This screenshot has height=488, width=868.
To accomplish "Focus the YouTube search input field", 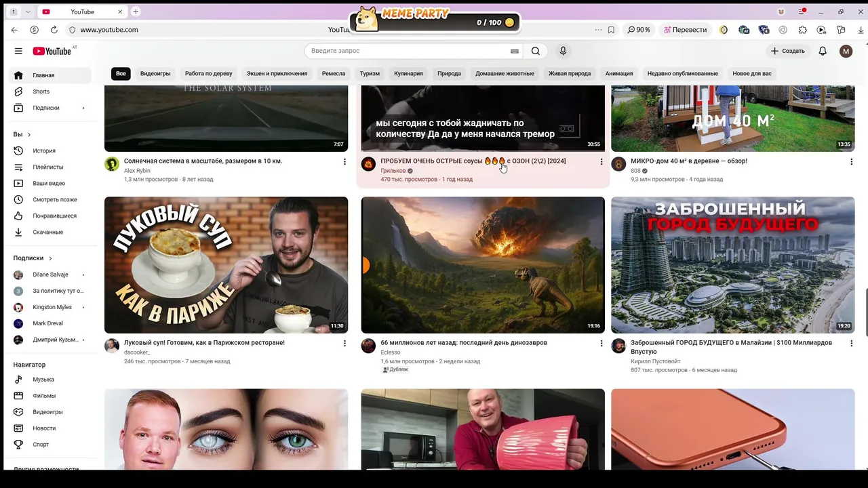I will [407, 51].
